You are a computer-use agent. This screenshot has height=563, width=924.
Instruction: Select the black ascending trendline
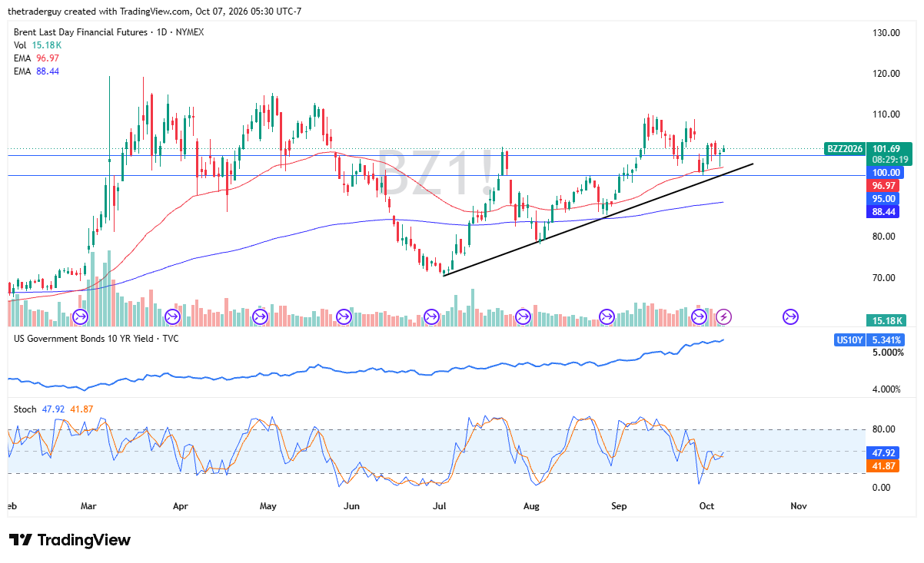point(598,219)
